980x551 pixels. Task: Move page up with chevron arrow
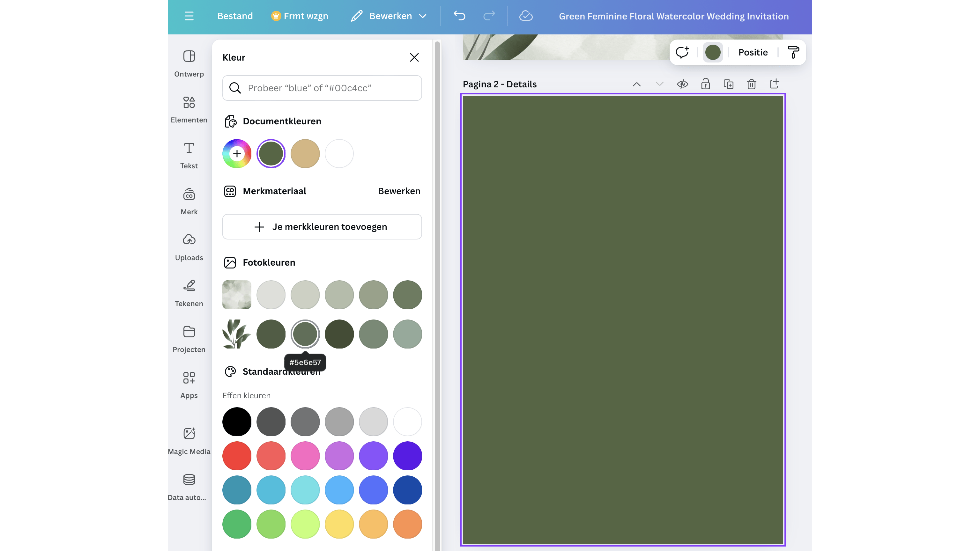click(636, 84)
